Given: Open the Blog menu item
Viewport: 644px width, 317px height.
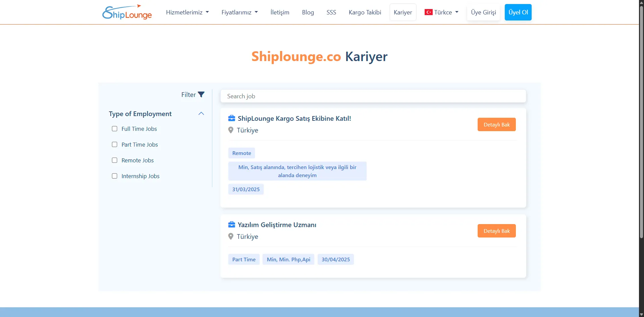Looking at the screenshot, I should click(x=308, y=12).
